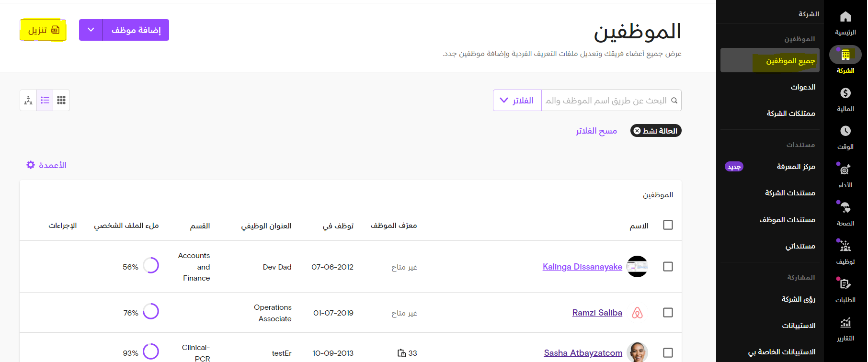Open the Reports (التقارير) chart icon
The height and width of the screenshot is (362, 868).
click(x=845, y=323)
